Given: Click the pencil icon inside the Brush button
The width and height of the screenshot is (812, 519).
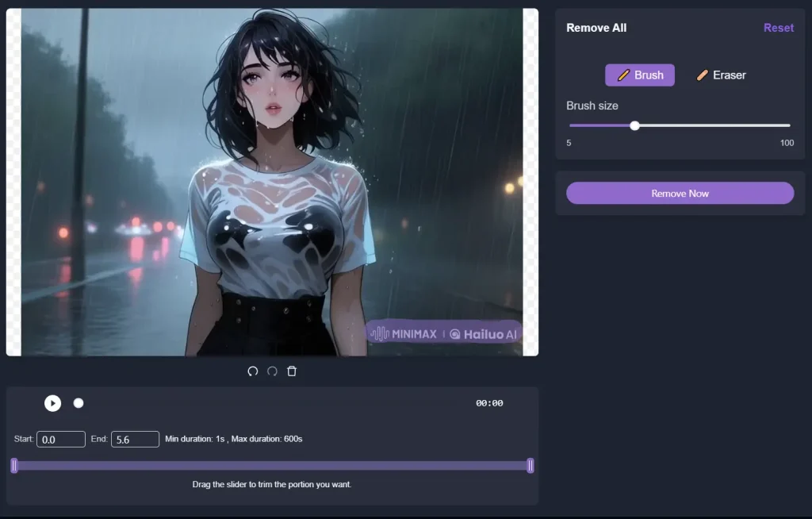Looking at the screenshot, I should point(623,75).
